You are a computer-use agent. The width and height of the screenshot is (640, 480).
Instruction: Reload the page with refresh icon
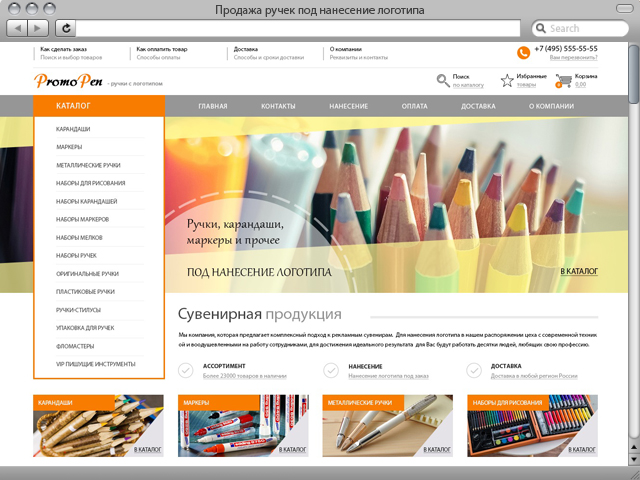pos(66,28)
